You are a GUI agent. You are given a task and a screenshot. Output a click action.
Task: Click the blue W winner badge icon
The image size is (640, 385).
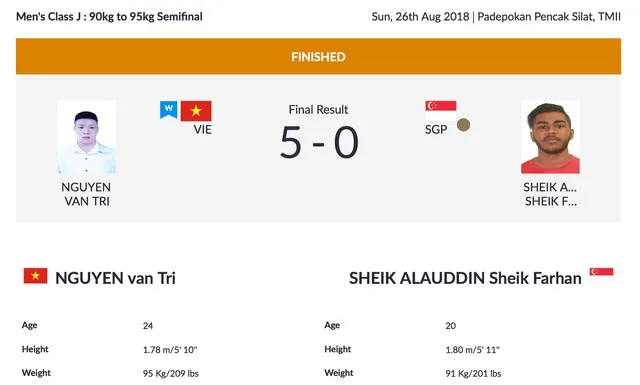click(169, 110)
